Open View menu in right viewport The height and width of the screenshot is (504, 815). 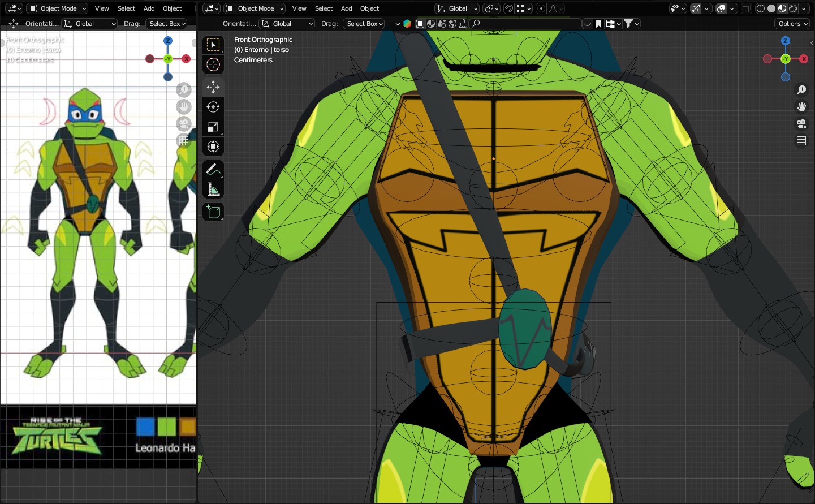(299, 8)
